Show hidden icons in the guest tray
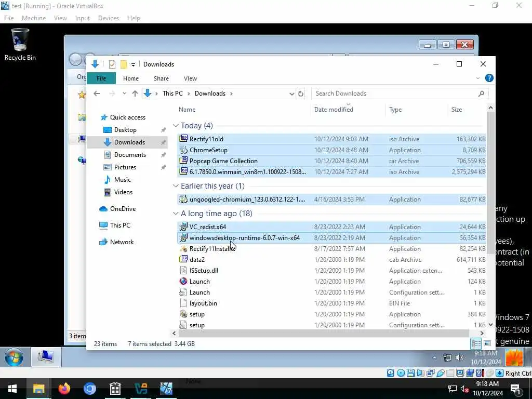 [x=434, y=357]
